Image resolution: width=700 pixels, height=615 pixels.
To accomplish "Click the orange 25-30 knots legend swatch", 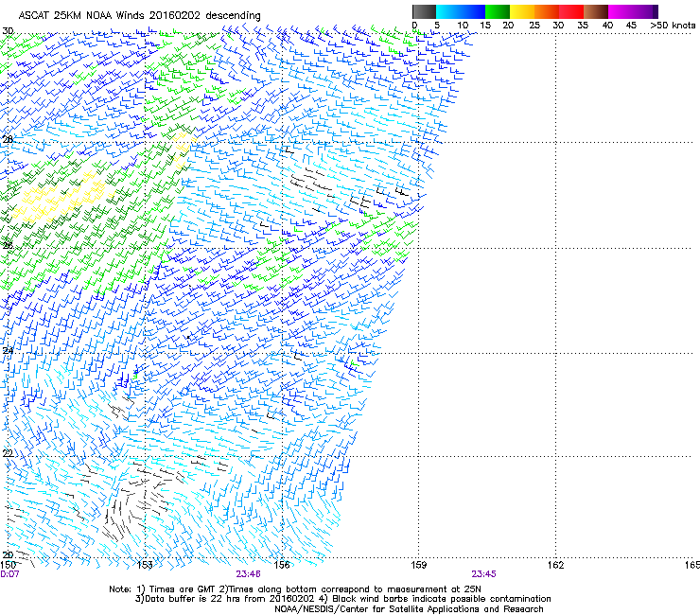I will 547,11.
